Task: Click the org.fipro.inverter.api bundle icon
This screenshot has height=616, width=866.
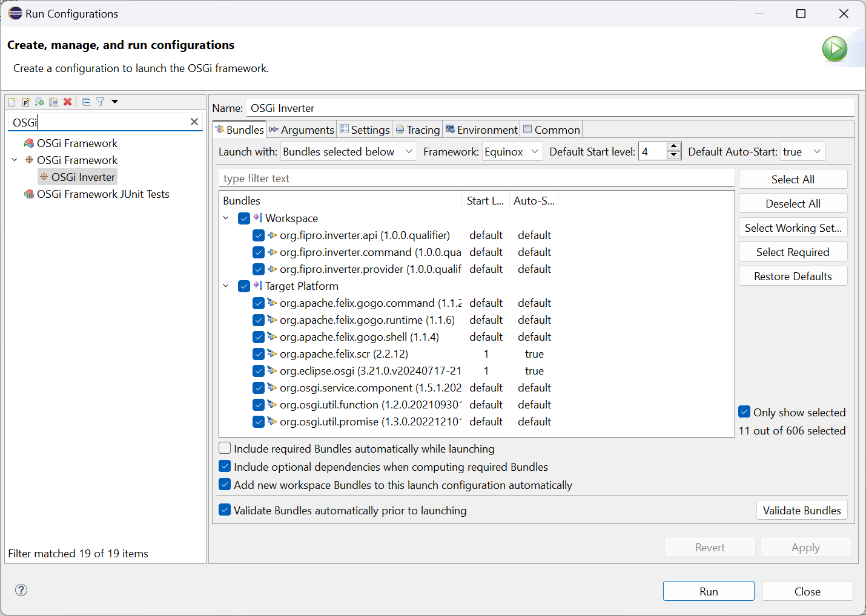Action: click(x=272, y=235)
